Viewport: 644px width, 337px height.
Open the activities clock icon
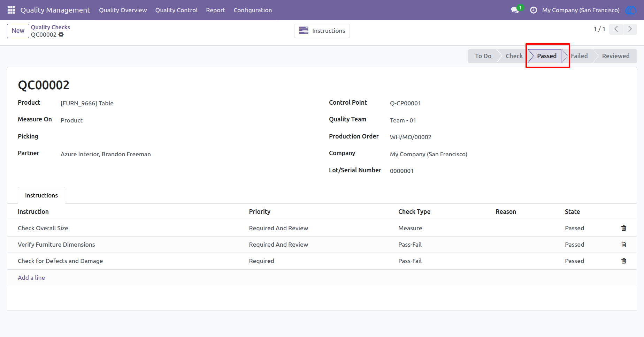point(533,10)
